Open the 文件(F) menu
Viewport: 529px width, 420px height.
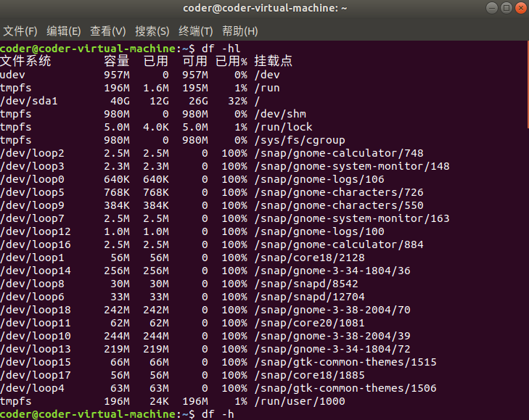[20, 31]
